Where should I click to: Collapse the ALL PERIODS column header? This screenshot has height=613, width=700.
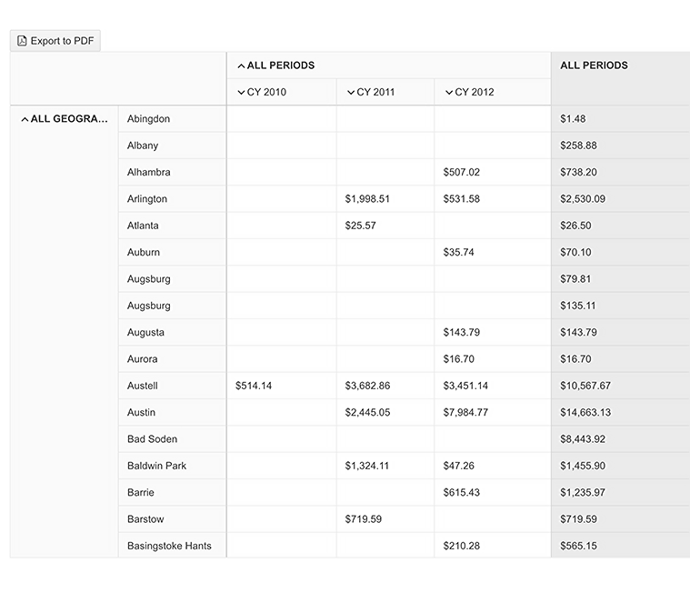click(x=241, y=66)
